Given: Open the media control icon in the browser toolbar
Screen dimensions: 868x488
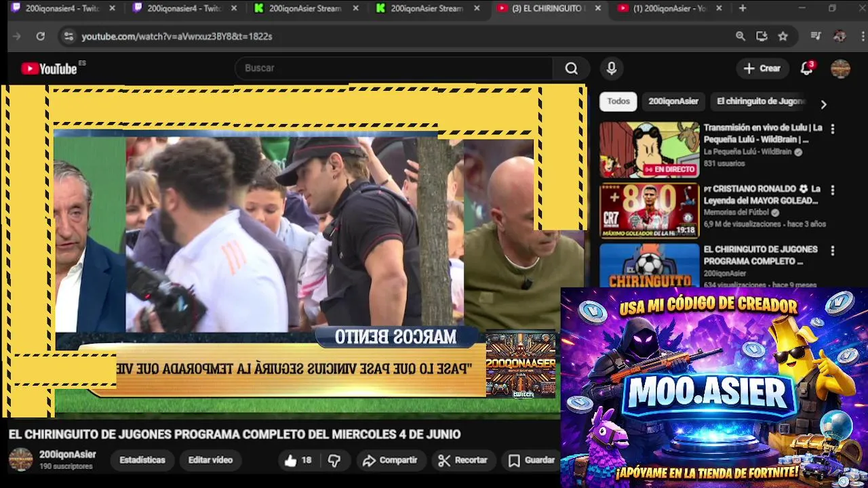Looking at the screenshot, I should pos(816,37).
